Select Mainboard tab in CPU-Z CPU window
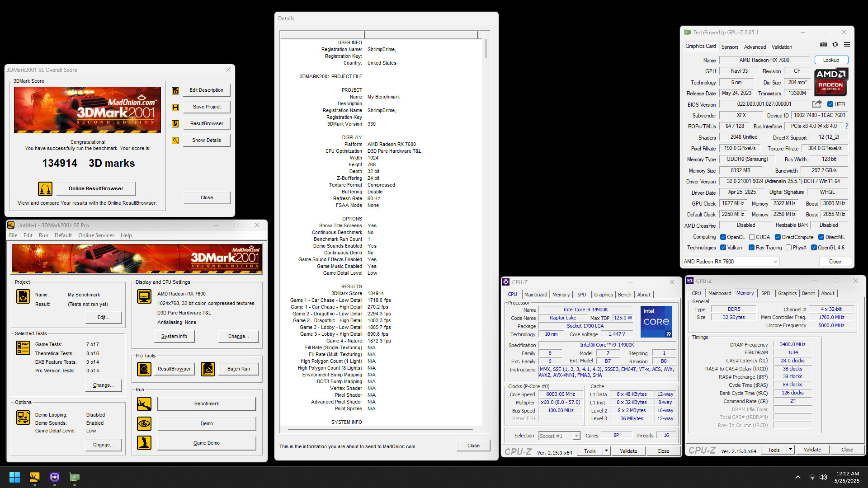Viewport: 868px width, 488px height. click(x=536, y=295)
